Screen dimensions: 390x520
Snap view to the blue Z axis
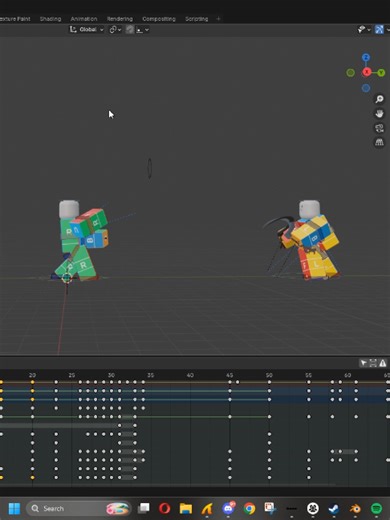pos(366,57)
